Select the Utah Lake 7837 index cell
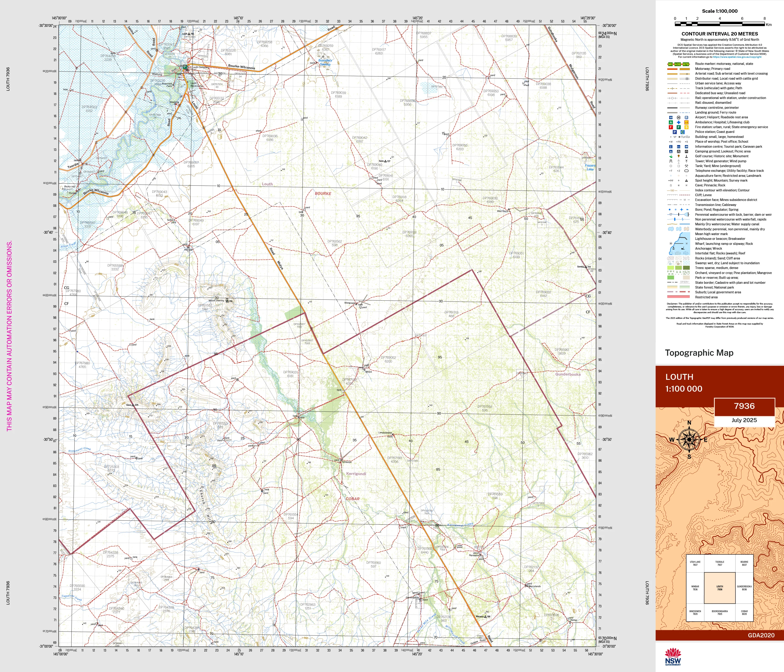784x672 pixels. (x=695, y=563)
